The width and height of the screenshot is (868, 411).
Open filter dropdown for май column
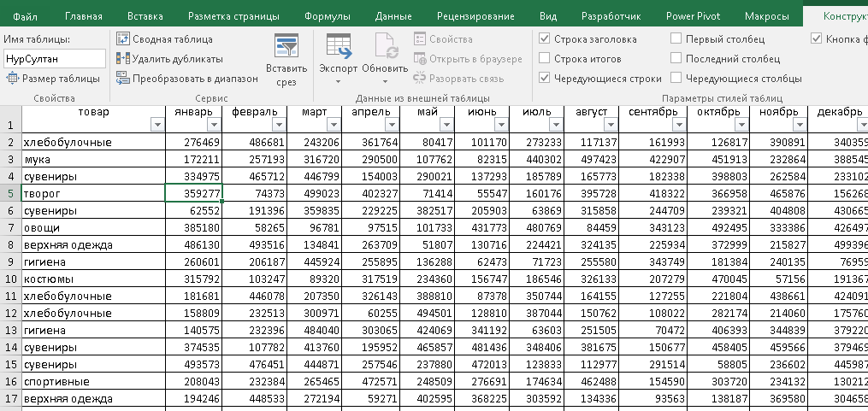pyautogui.click(x=446, y=125)
